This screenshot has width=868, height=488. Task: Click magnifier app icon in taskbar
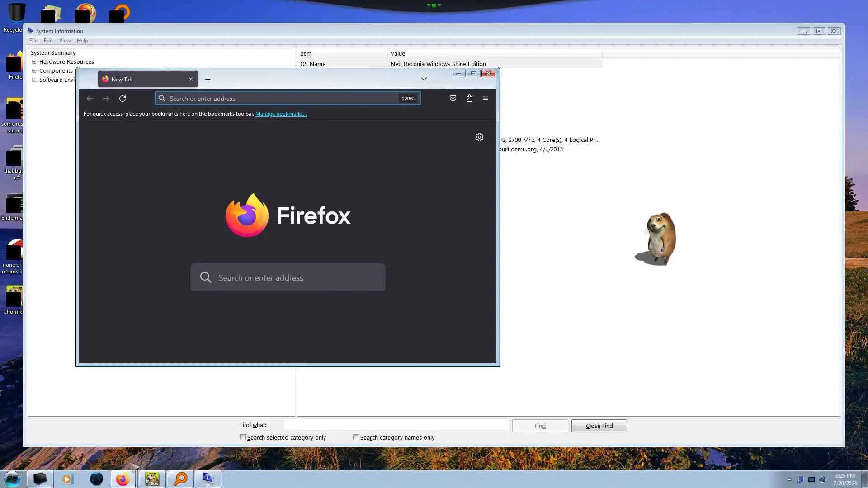click(x=180, y=479)
